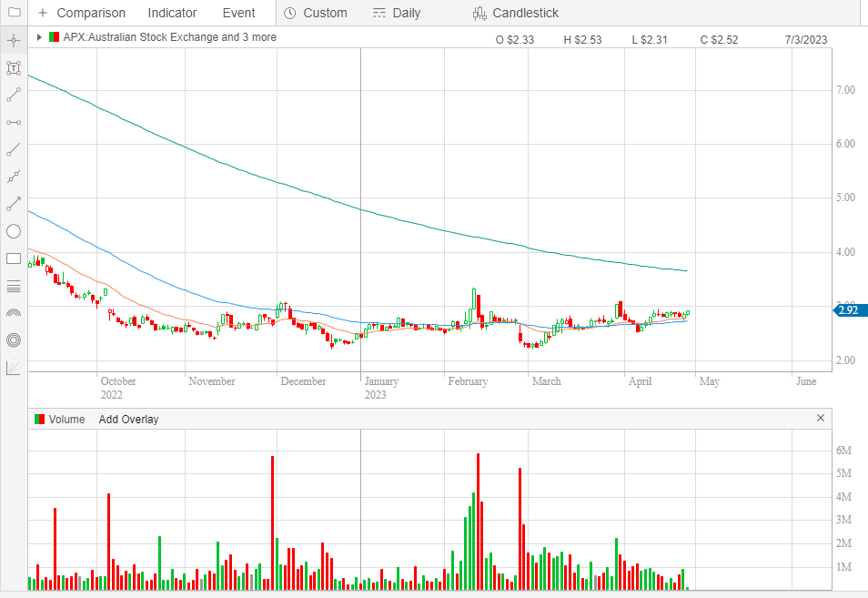Click the APX:Australian Stock Exchange and 3 more label

pyautogui.click(x=169, y=37)
